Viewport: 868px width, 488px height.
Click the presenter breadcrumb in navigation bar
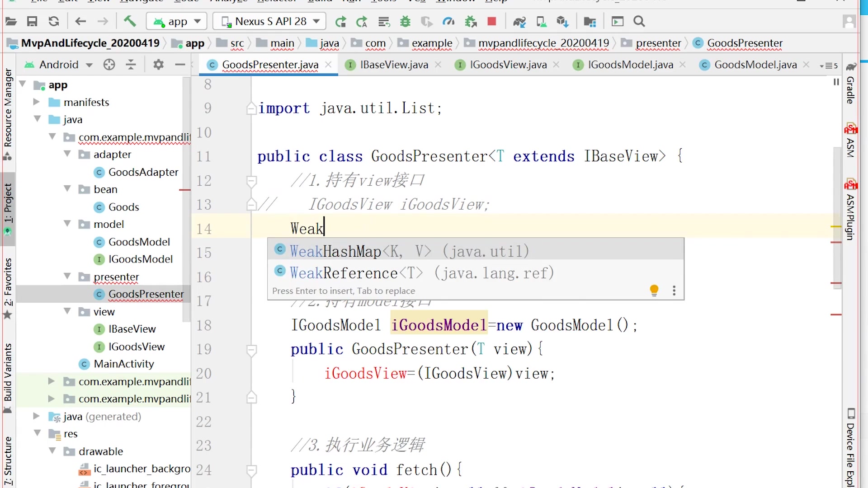coord(658,43)
